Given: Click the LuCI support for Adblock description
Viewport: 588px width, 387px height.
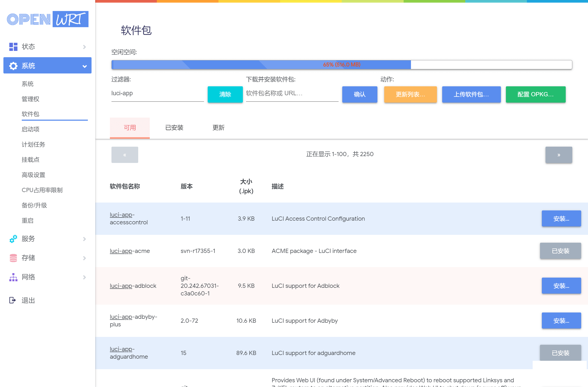Looking at the screenshot, I should pyautogui.click(x=306, y=286).
